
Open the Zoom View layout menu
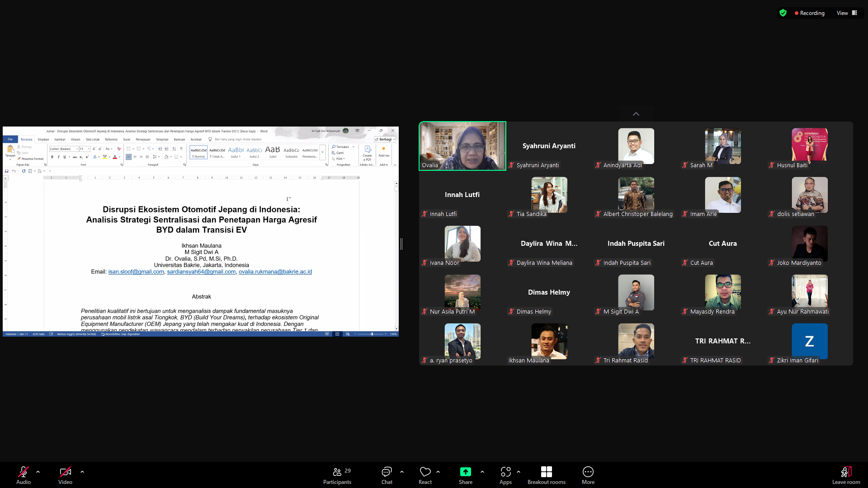pos(847,13)
